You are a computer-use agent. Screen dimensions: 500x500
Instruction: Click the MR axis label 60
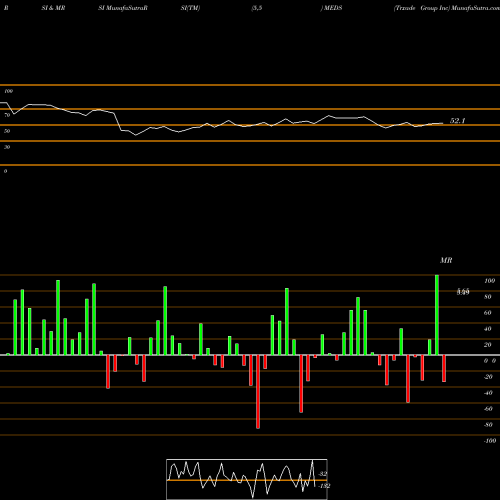click(488, 313)
